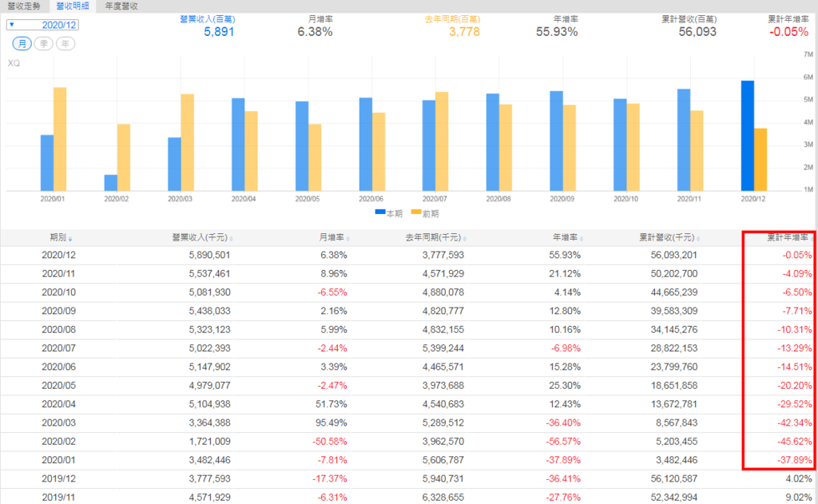
Task: Click the blue bar for 2020/09
Action: 557,141
